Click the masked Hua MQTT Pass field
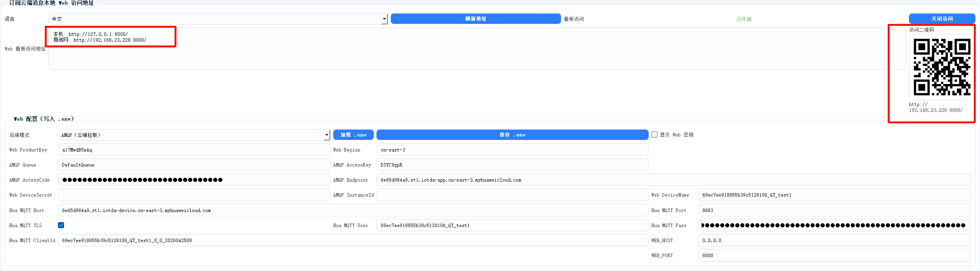Viewport: 980px width, 271px height. click(x=834, y=226)
